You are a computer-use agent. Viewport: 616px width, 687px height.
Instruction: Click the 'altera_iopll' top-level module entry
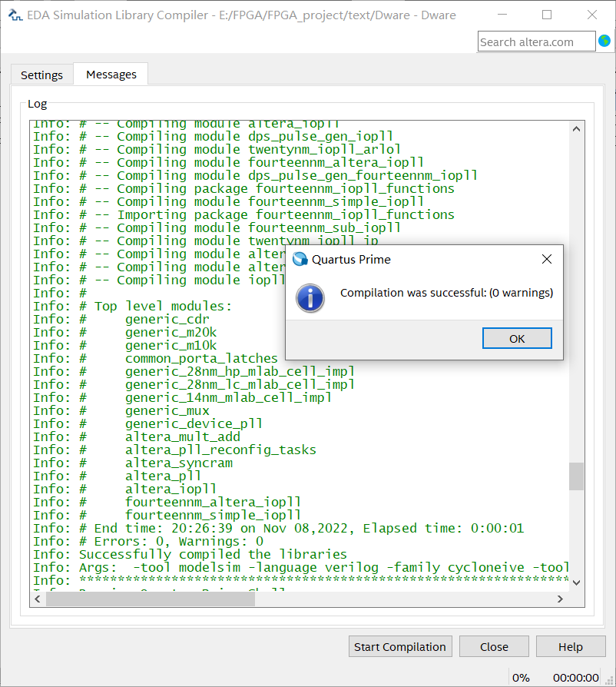[x=171, y=489]
